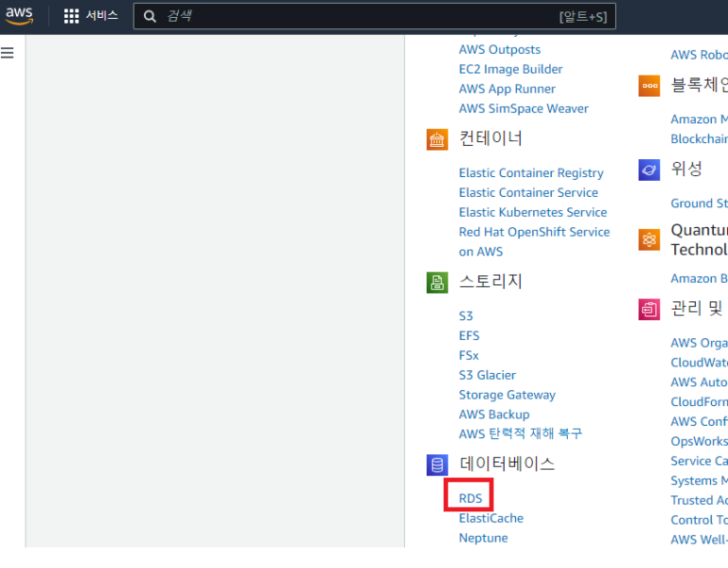Open Elastic Container Service link
This screenshot has width=728, height=568.
click(528, 193)
